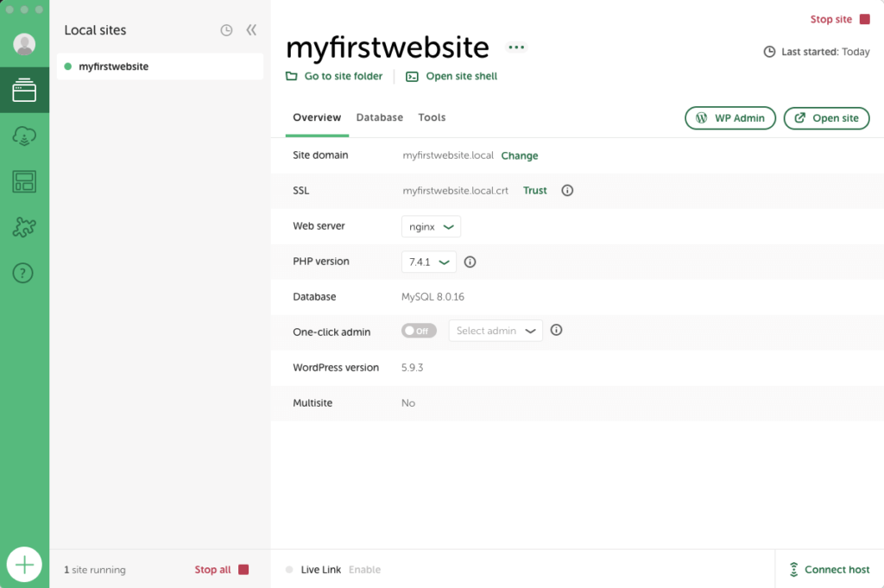The height and width of the screenshot is (588, 884).
Task: Click Change link next to site domain
Action: [520, 156]
